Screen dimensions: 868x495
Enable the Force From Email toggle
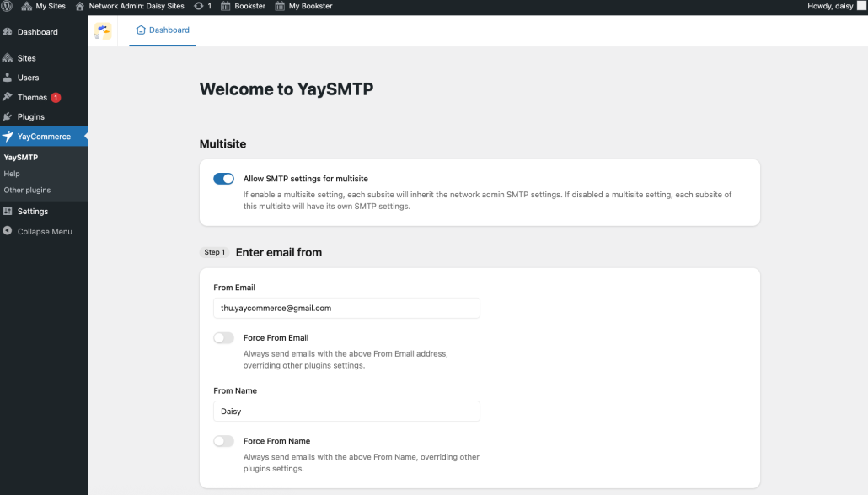pyautogui.click(x=223, y=337)
